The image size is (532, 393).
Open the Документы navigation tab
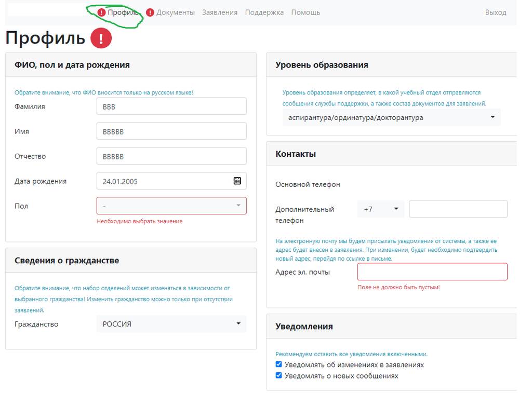tap(176, 12)
